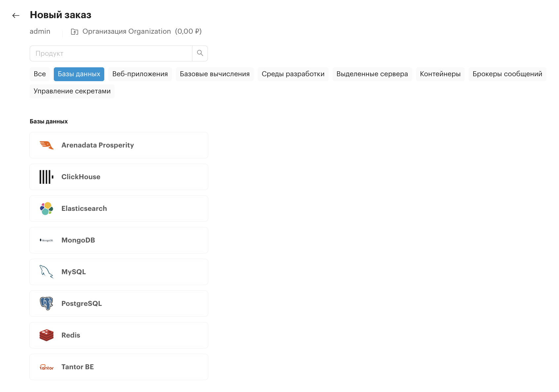The height and width of the screenshot is (392, 559).
Task: Click the admin user label
Action: pyautogui.click(x=40, y=31)
